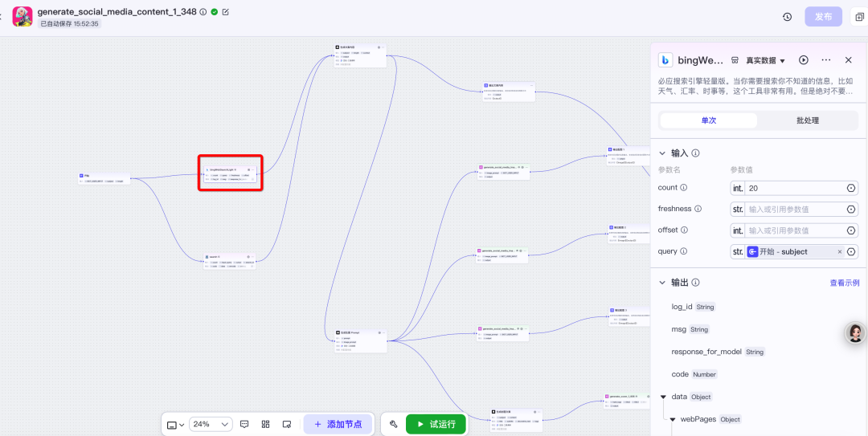Click the freshness parameter input field

click(794, 209)
